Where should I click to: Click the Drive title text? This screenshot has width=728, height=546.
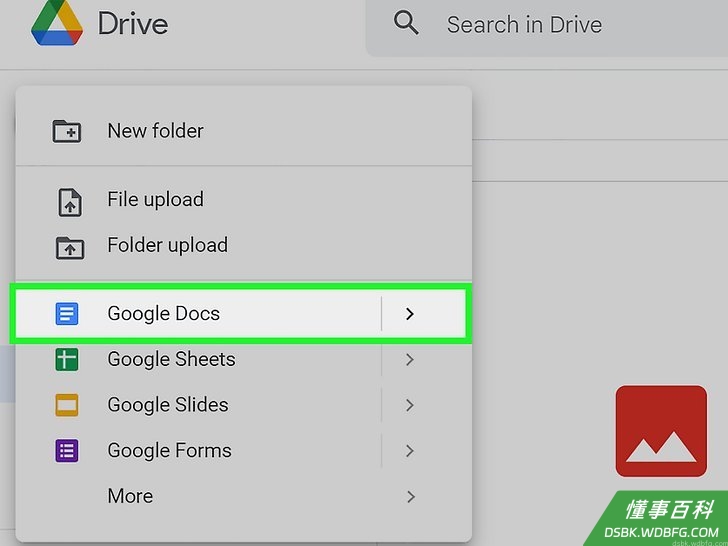[x=133, y=24]
